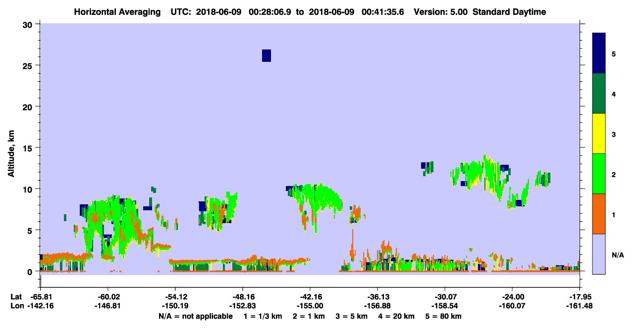Viewport: 644px width, 330px height.
Task: Click the color bar label '5'
Action: (614, 53)
